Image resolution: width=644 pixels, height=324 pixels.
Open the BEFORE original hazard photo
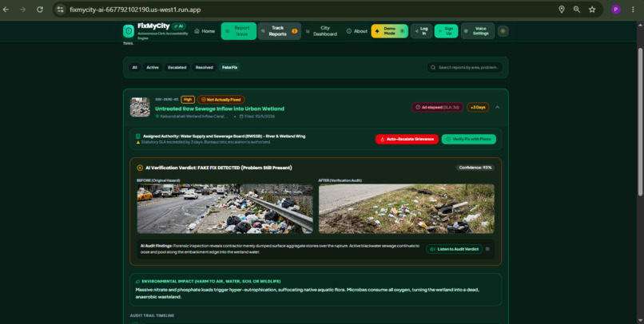[x=225, y=209]
